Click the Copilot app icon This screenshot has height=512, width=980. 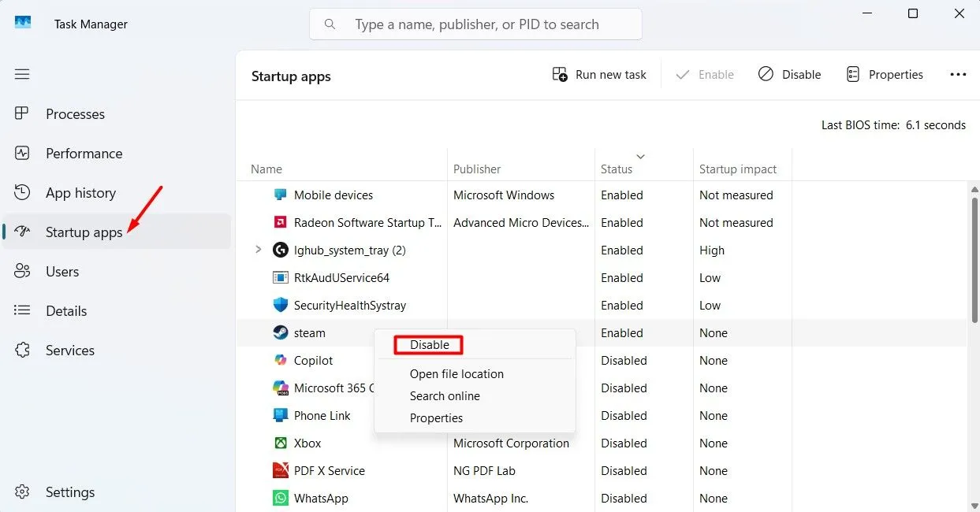280,360
